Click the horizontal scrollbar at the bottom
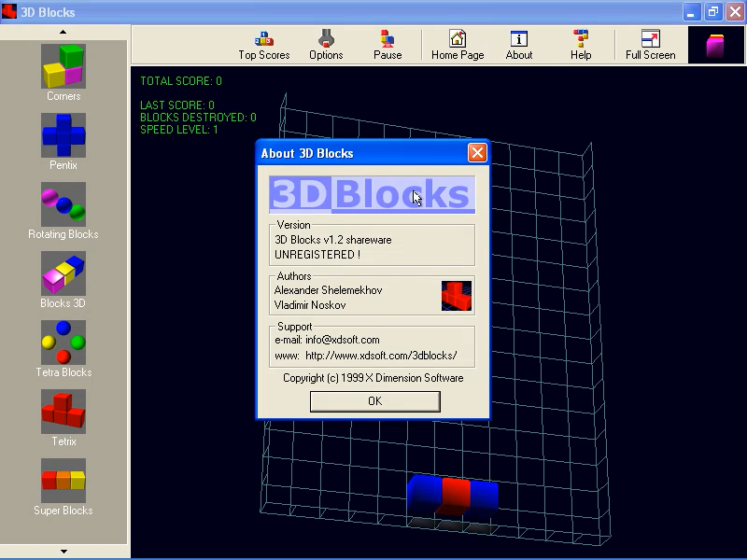Screen dimensions: 747x560 64,552
